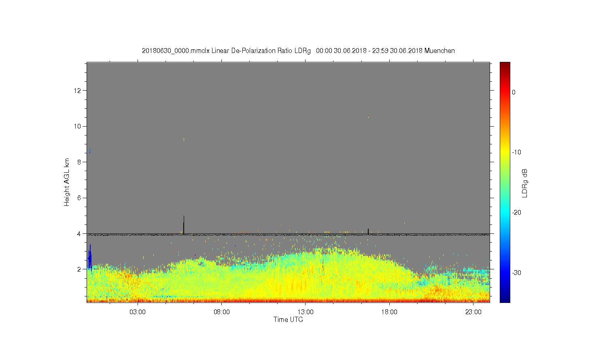Click the height tick label 4
The width and height of the screenshot is (607, 364).
click(x=79, y=233)
